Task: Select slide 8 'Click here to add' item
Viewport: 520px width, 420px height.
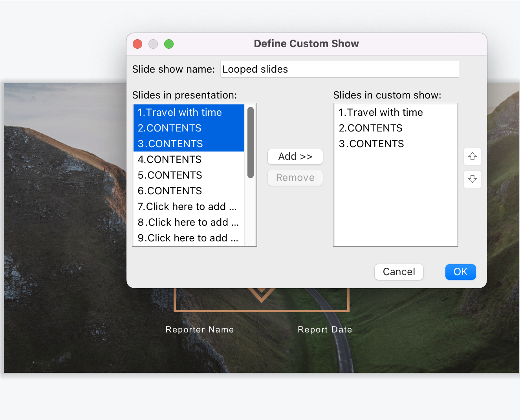Action: 189,222
